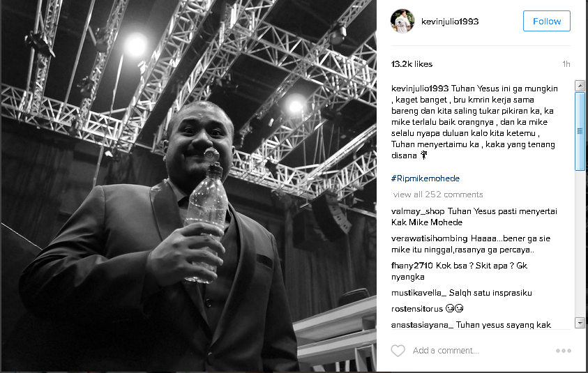This screenshot has height=373, width=588.
Task: Open verawatisihombing commenter profile
Action: (429, 239)
